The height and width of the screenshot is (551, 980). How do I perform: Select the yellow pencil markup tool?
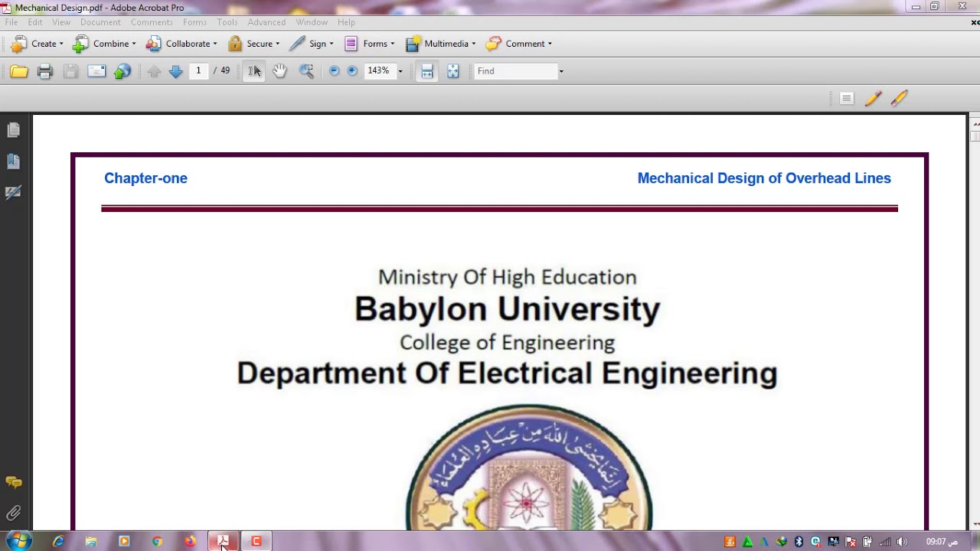pos(873,98)
